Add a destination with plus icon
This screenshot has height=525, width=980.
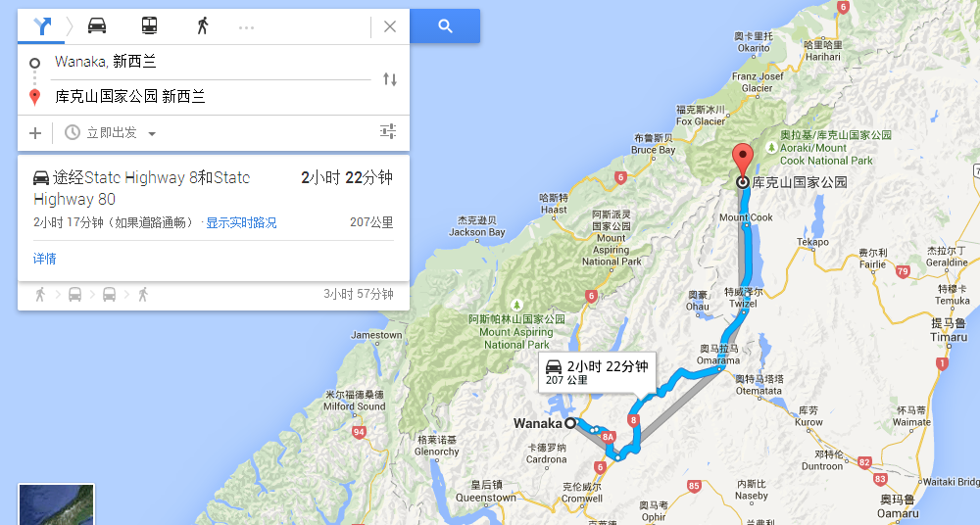[x=35, y=132]
